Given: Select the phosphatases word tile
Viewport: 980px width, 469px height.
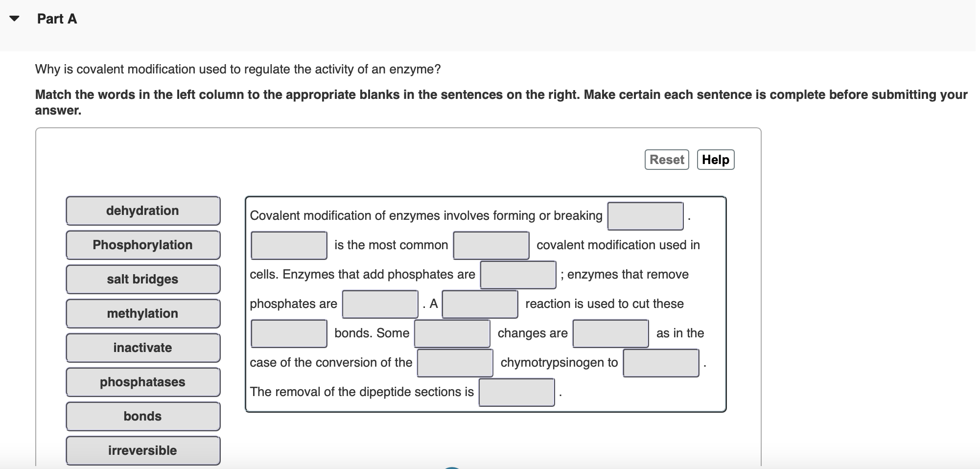Looking at the screenshot, I should [142, 382].
